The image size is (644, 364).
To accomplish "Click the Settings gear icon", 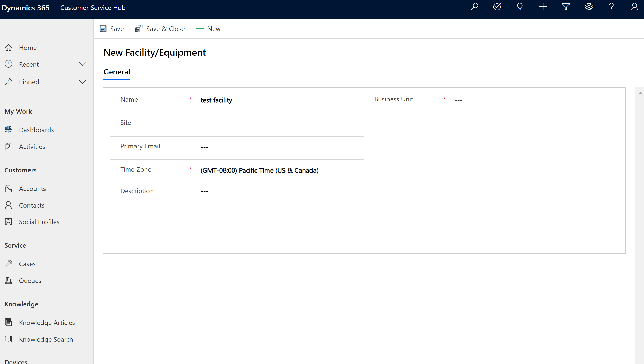I will [589, 8].
